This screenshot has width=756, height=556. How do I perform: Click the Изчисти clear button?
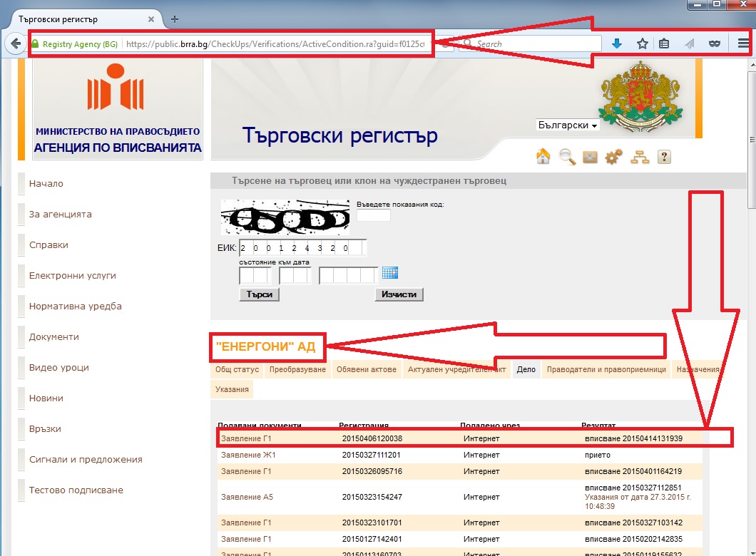point(399,294)
